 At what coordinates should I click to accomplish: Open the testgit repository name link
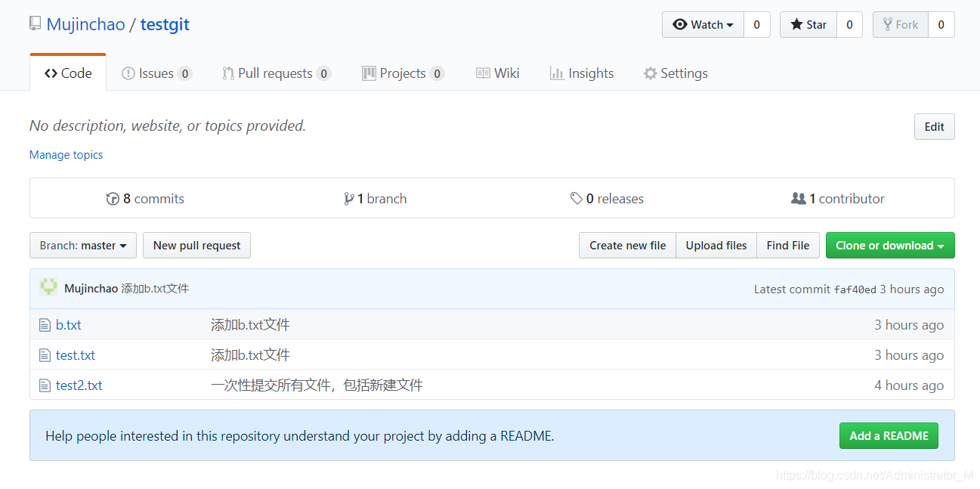(x=165, y=24)
